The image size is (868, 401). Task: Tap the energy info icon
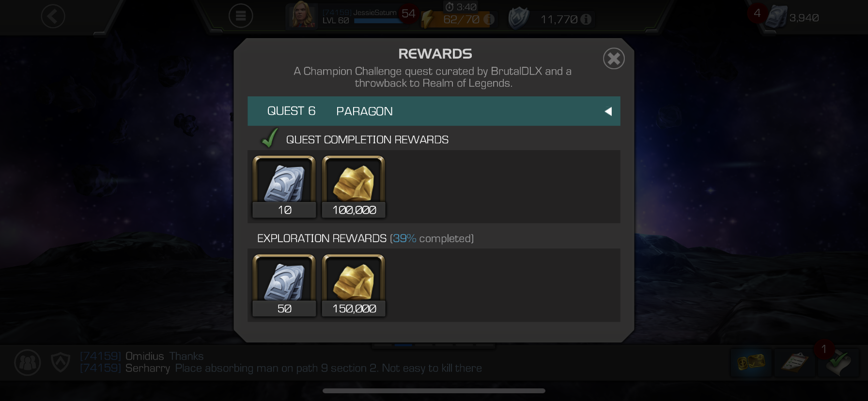489,19
